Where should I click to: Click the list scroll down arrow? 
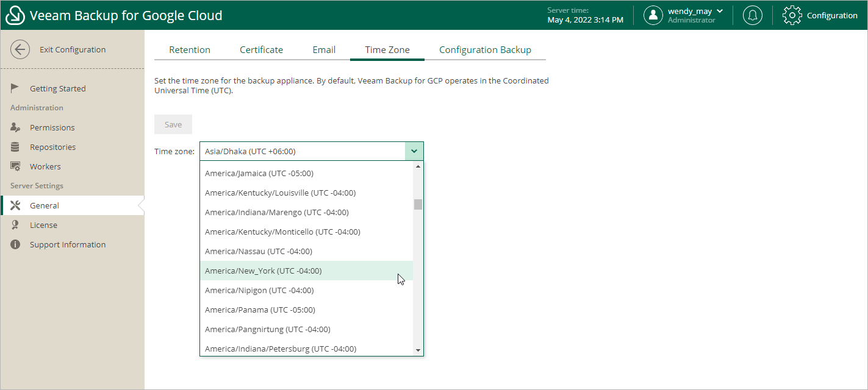click(418, 350)
